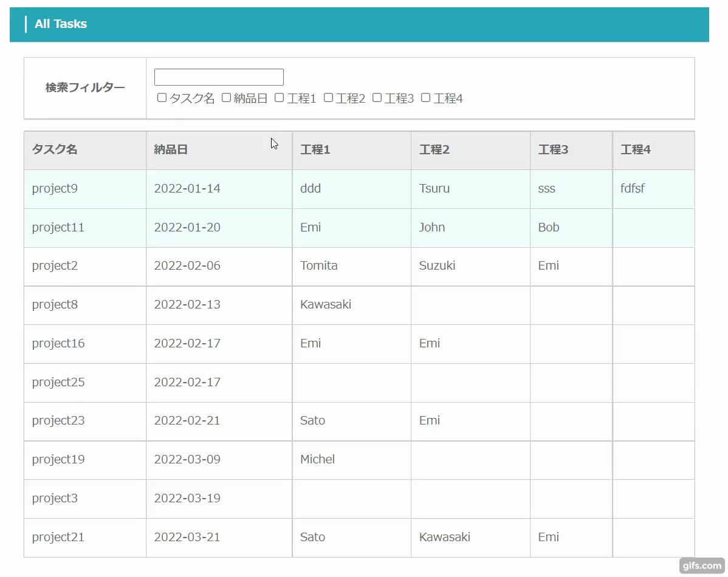Image resolution: width=728 pixels, height=577 pixels.
Task: Select the project23 task name cell
Action: [x=85, y=421]
